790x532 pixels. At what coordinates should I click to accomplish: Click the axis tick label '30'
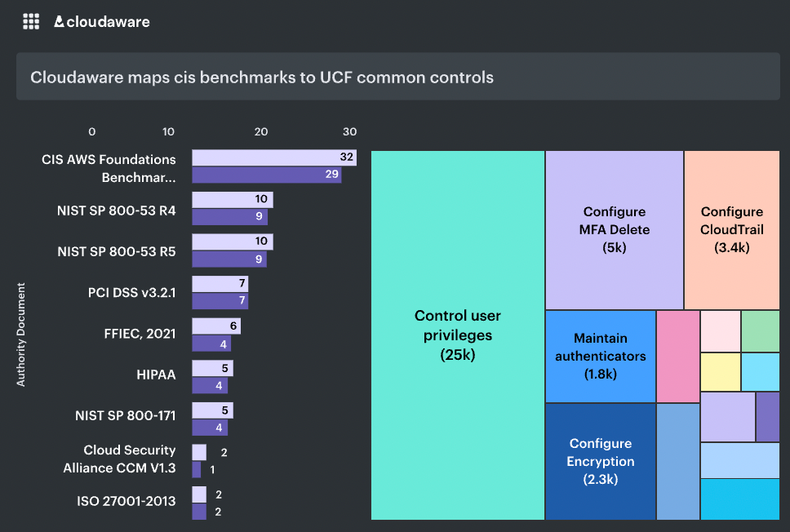[349, 131]
